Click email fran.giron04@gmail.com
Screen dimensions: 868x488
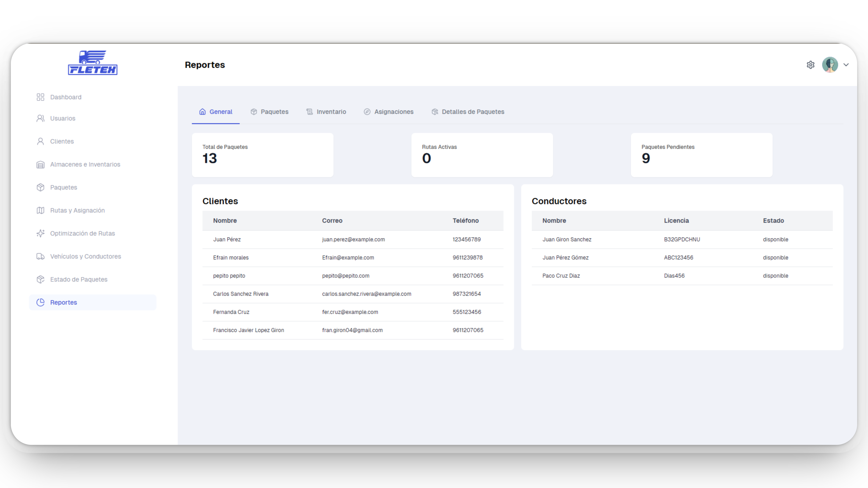(352, 330)
